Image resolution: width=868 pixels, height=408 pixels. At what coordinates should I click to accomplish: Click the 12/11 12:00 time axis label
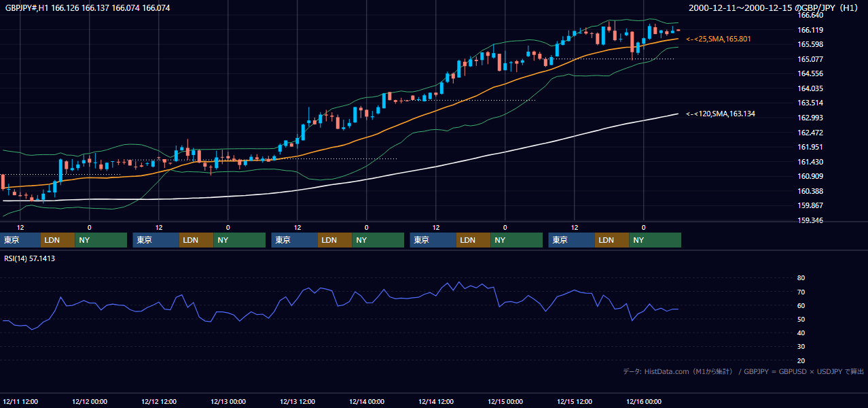20,401
